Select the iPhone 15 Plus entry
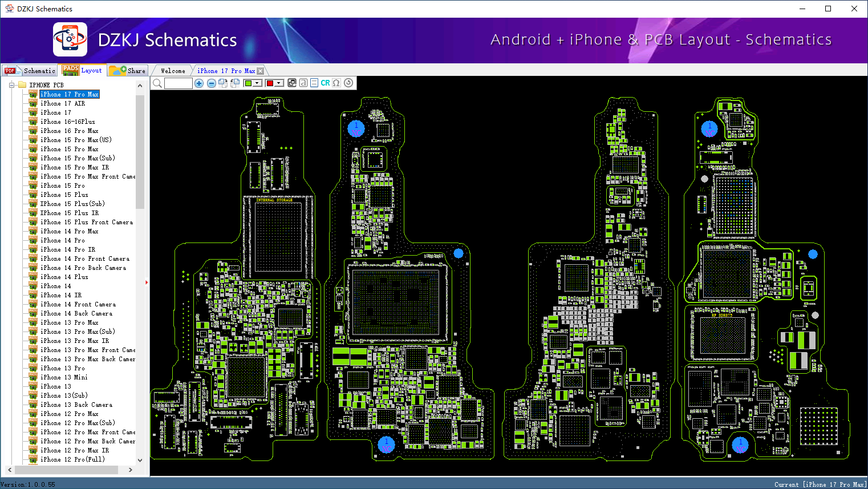The image size is (868, 489). pos(64,195)
